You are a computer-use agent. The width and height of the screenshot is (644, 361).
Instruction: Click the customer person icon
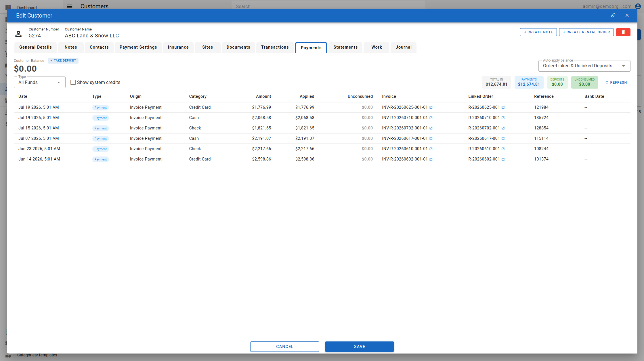(18, 34)
